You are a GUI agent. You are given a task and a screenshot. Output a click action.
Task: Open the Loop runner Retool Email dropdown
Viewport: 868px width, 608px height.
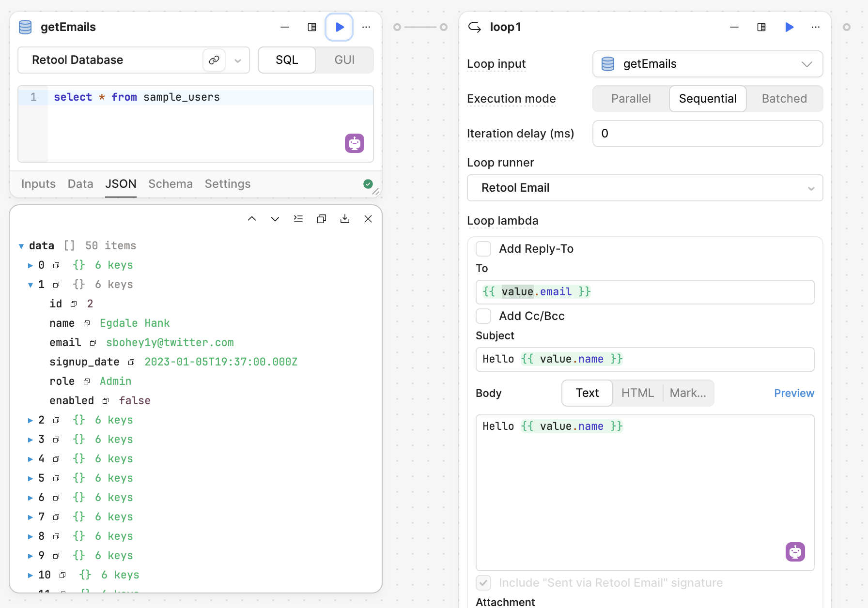[x=644, y=188]
